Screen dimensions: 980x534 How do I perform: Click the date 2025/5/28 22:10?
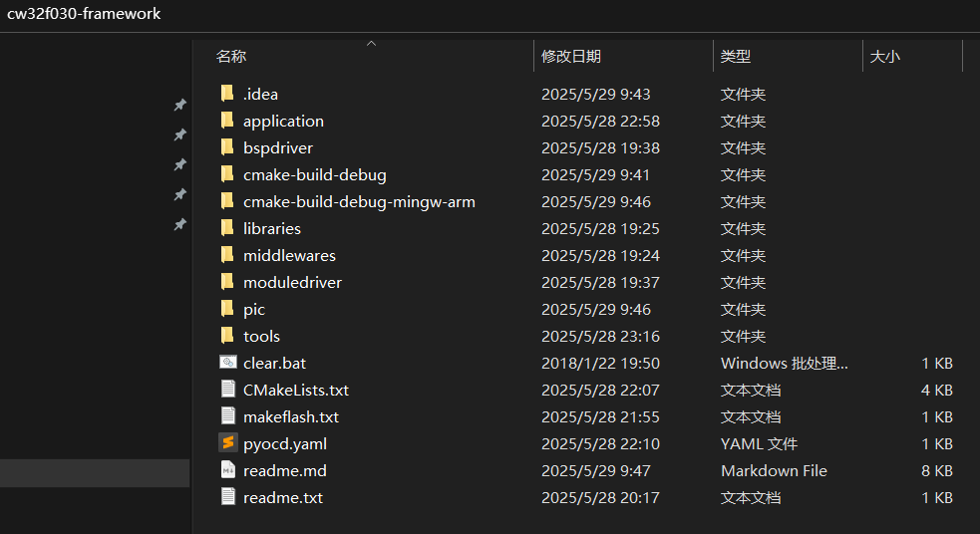600,443
